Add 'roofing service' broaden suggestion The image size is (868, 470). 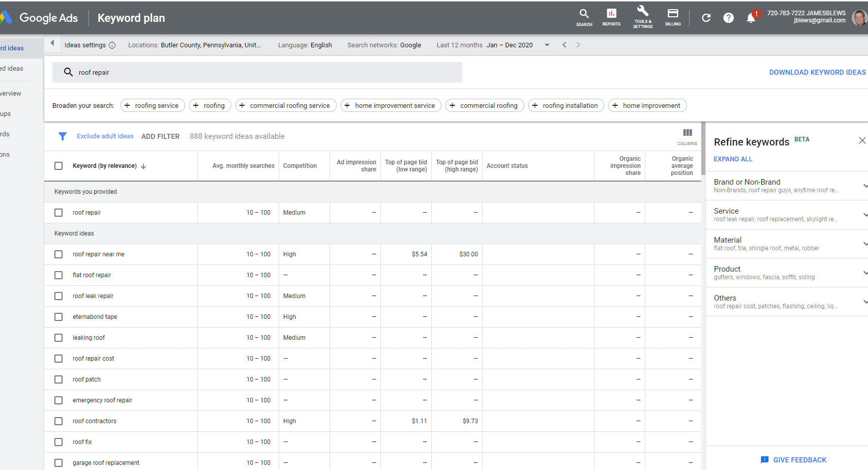pos(153,105)
